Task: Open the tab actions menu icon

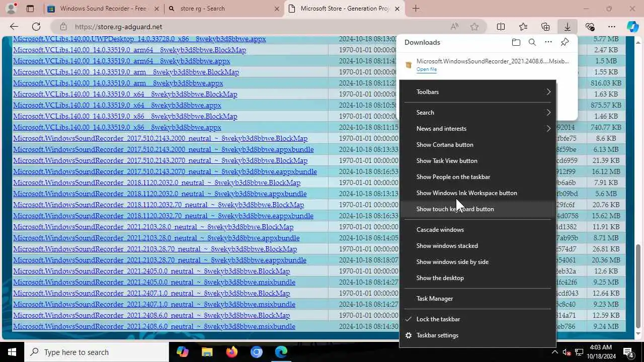Action: point(30,9)
